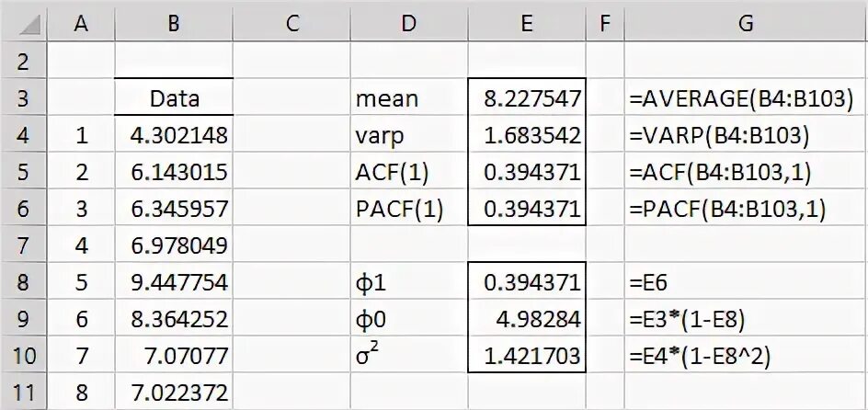
Task: Select column header G
Action: 745,25
